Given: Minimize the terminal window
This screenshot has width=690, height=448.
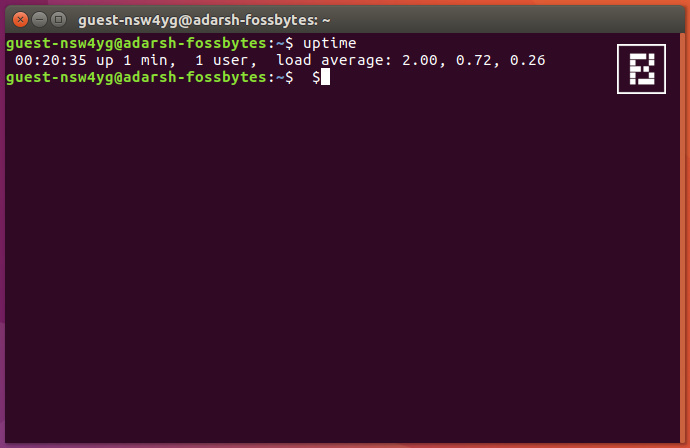Looking at the screenshot, I should [x=39, y=20].
